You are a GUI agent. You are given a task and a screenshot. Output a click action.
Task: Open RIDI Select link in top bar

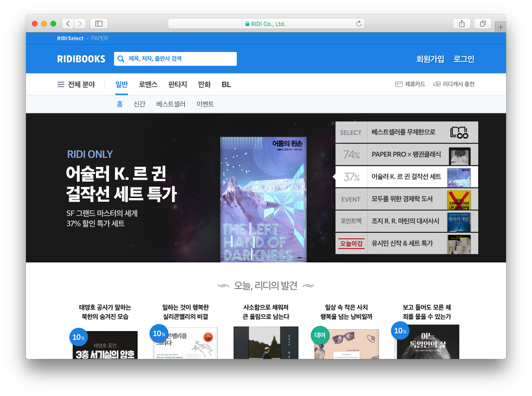tap(70, 38)
